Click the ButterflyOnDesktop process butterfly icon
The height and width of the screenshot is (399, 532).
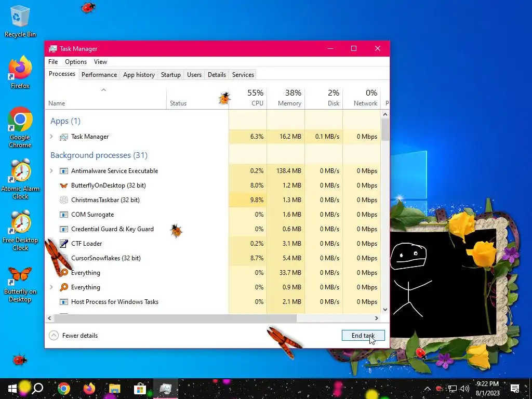pos(63,185)
